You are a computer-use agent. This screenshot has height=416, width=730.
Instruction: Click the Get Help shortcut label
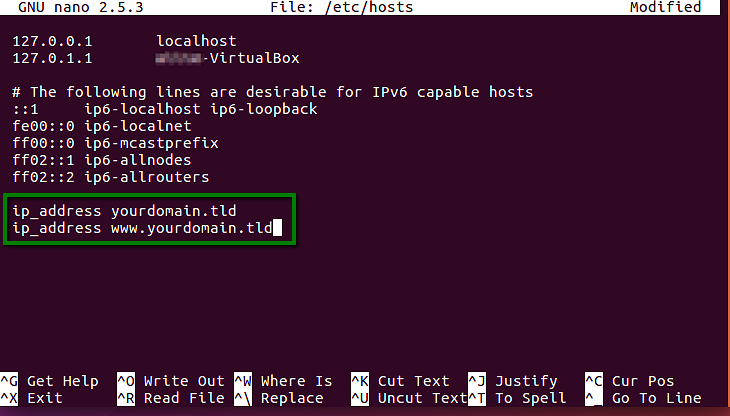tap(62, 381)
